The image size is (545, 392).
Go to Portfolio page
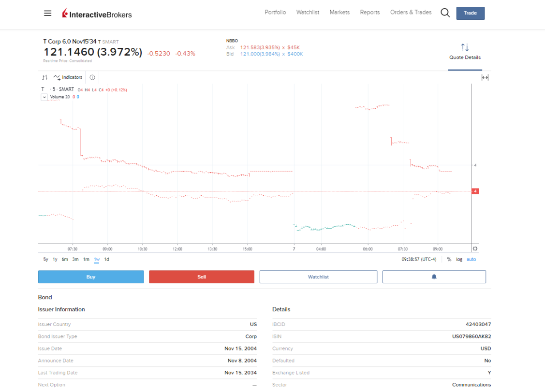point(275,12)
